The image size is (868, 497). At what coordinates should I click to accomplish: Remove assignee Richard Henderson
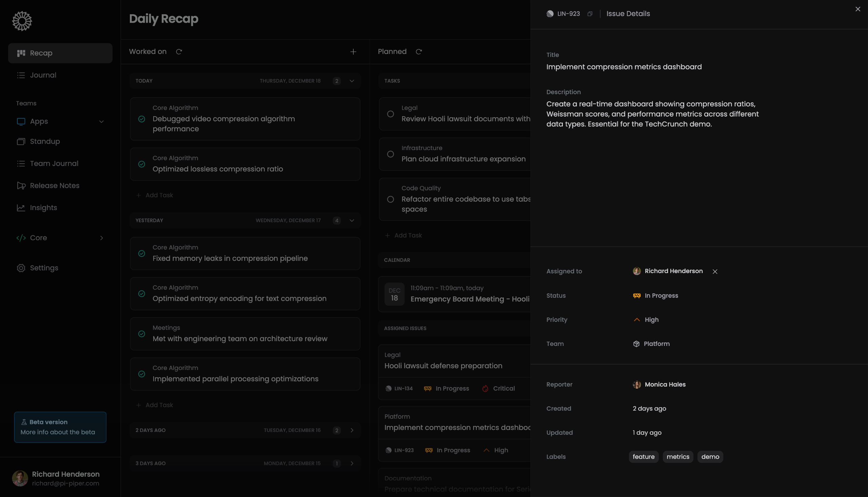tap(715, 271)
